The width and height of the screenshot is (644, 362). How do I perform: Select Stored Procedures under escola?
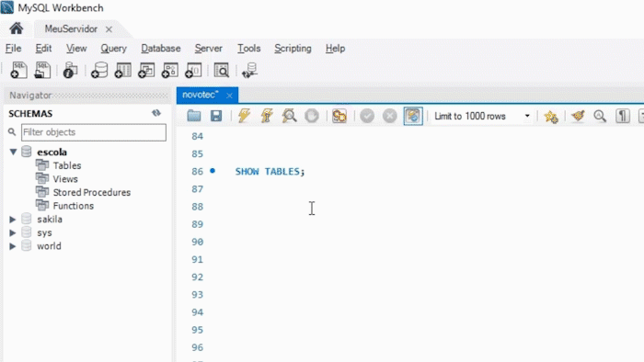92,192
